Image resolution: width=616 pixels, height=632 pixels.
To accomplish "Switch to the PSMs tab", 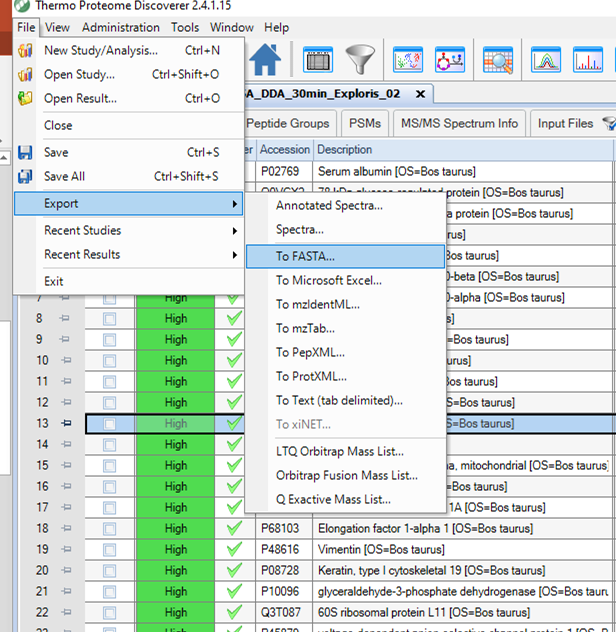I will point(365,123).
